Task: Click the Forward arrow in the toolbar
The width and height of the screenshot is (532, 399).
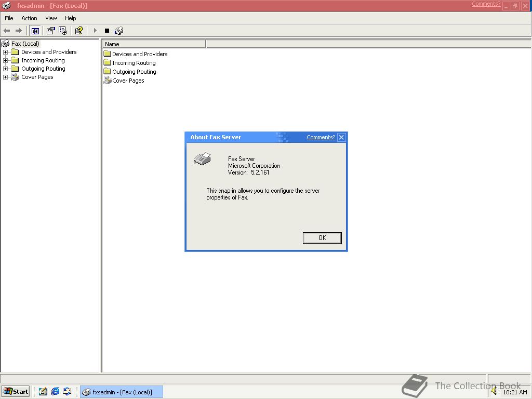Action: (19, 31)
